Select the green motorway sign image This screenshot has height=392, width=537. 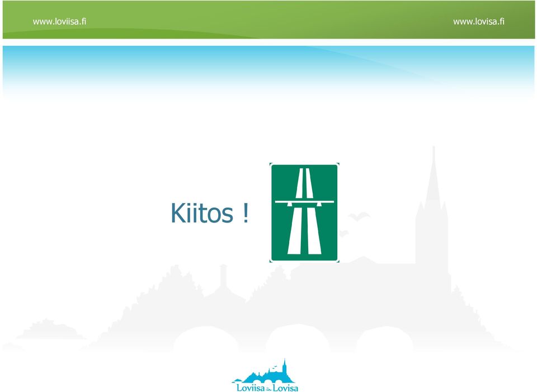pos(304,212)
